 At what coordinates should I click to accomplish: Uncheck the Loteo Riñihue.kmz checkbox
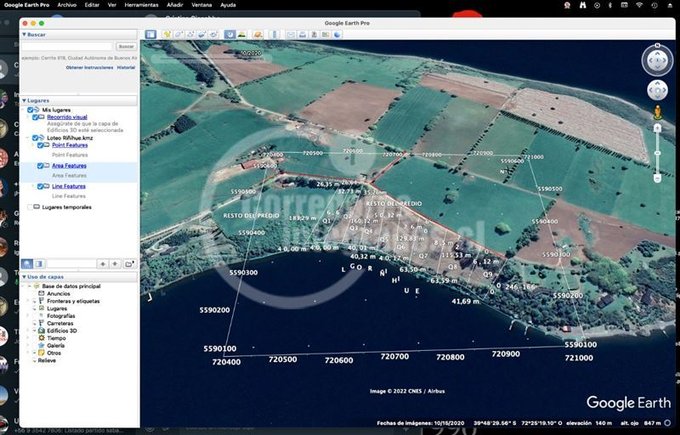(x=36, y=138)
